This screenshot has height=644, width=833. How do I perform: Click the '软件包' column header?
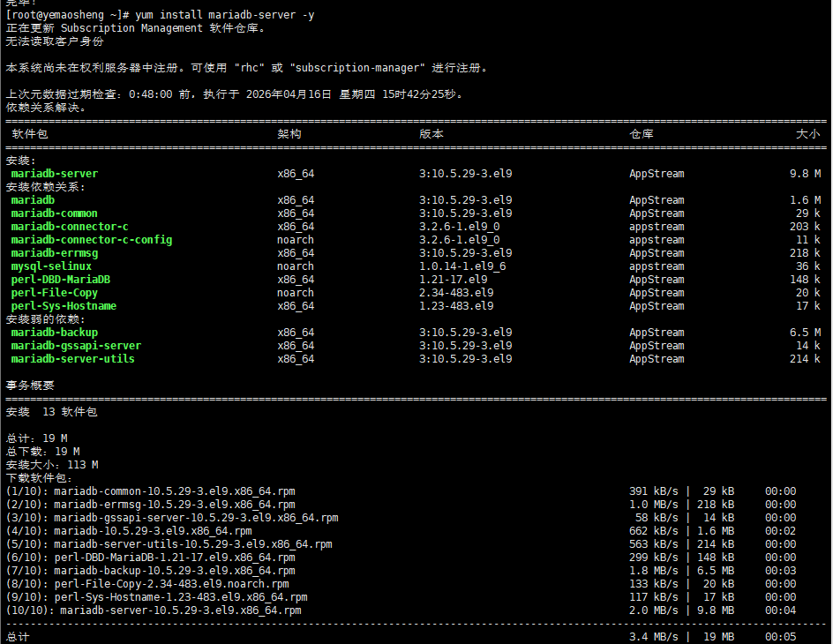coord(30,134)
